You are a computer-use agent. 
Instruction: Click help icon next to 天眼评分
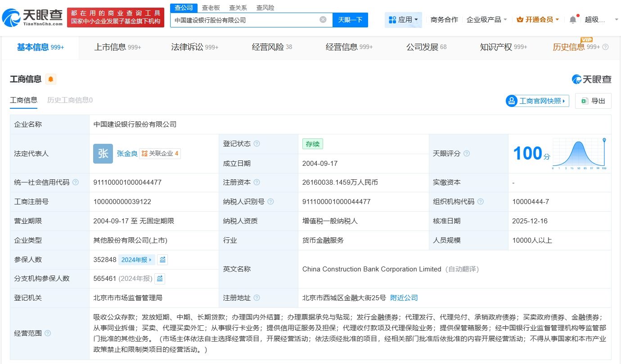467,154
